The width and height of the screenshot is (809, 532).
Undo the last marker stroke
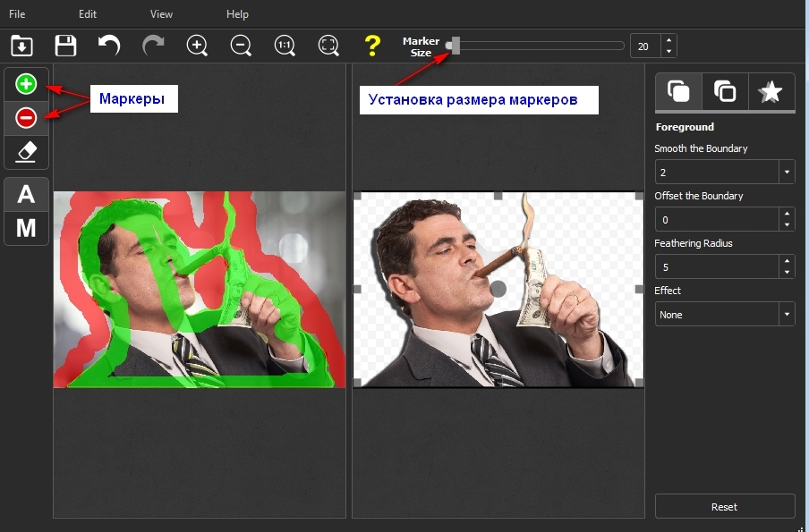point(109,46)
